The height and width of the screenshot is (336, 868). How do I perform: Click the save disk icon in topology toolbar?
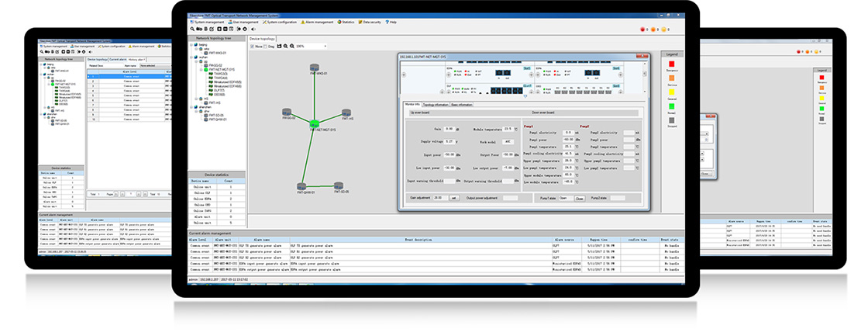279,46
